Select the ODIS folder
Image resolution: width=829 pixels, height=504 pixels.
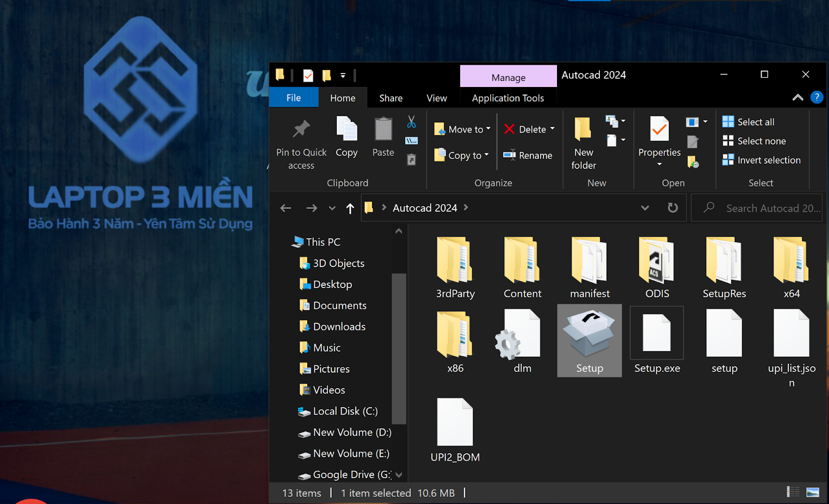(657, 267)
